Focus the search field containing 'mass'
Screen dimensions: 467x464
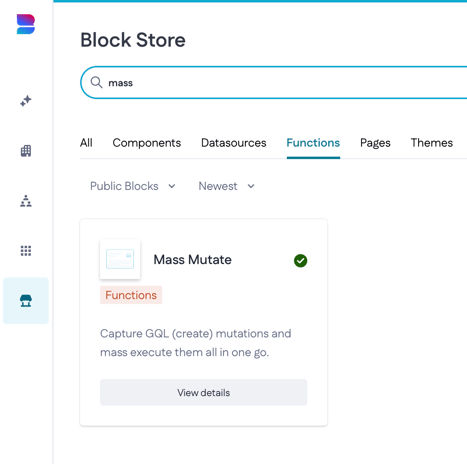[273, 82]
